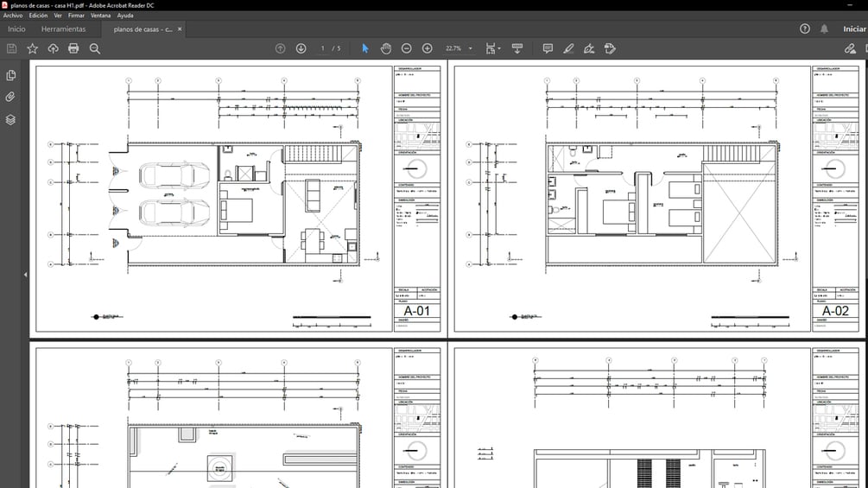Go to next page arrow
The width and height of the screenshot is (868, 488).
coord(301,48)
